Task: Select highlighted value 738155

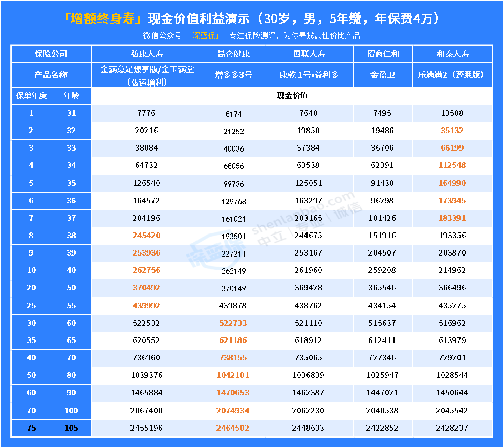Action: point(233,357)
